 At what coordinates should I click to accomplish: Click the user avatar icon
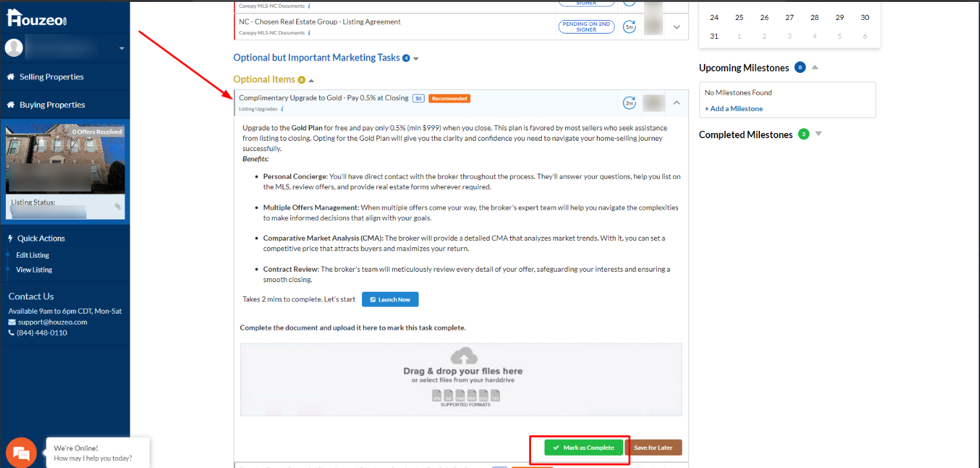click(x=14, y=48)
